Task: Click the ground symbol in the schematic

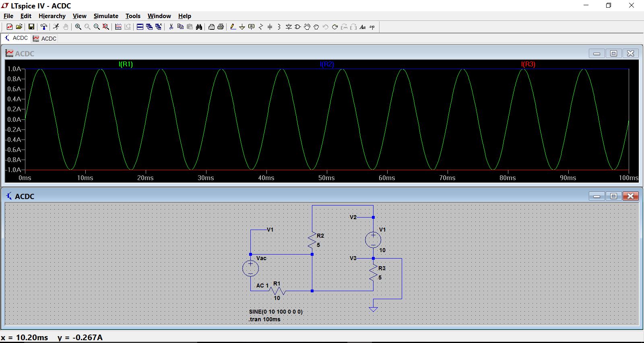Action: click(x=373, y=309)
